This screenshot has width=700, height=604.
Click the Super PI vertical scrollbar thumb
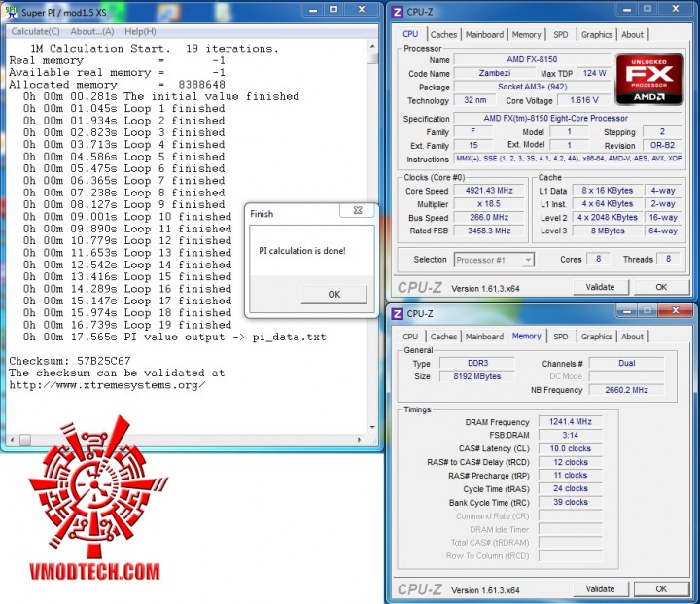click(372, 58)
